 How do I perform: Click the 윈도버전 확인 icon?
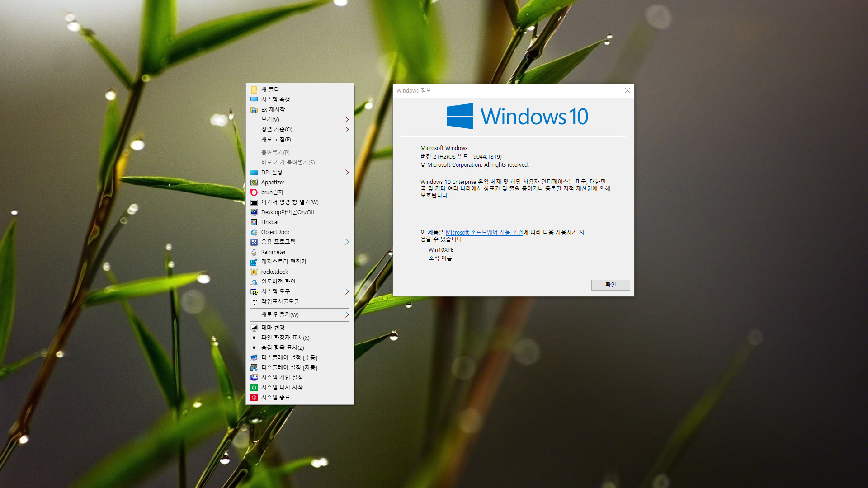(254, 282)
